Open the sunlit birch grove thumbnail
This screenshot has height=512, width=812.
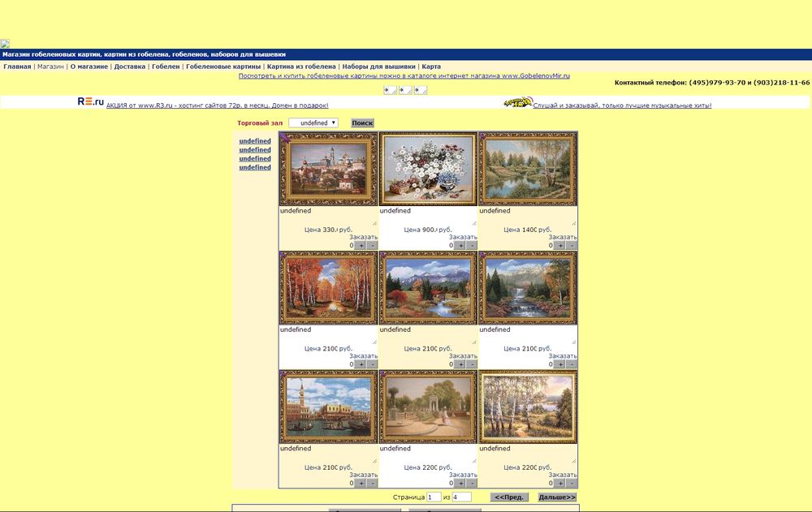click(528, 407)
